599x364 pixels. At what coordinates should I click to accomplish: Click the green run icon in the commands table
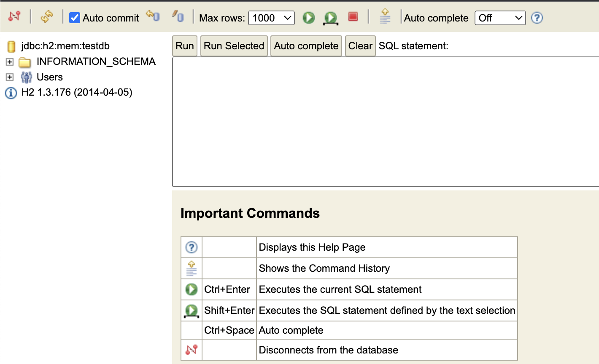coord(192,289)
